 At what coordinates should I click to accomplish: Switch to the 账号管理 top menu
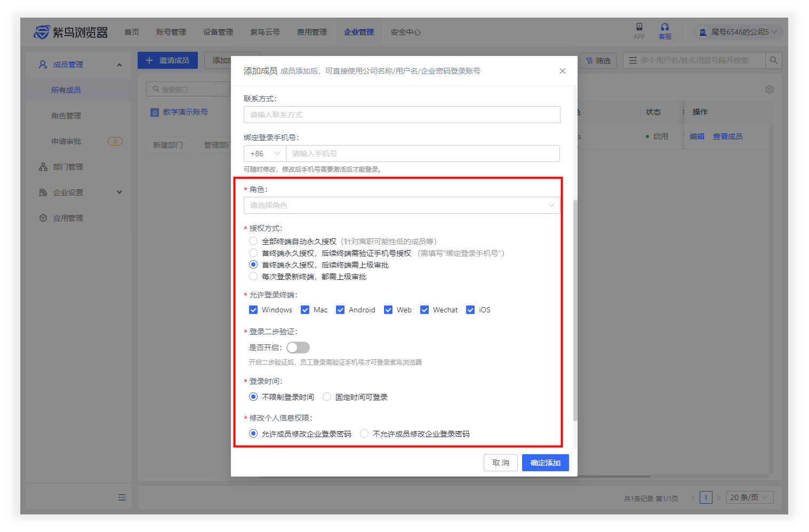click(x=171, y=32)
